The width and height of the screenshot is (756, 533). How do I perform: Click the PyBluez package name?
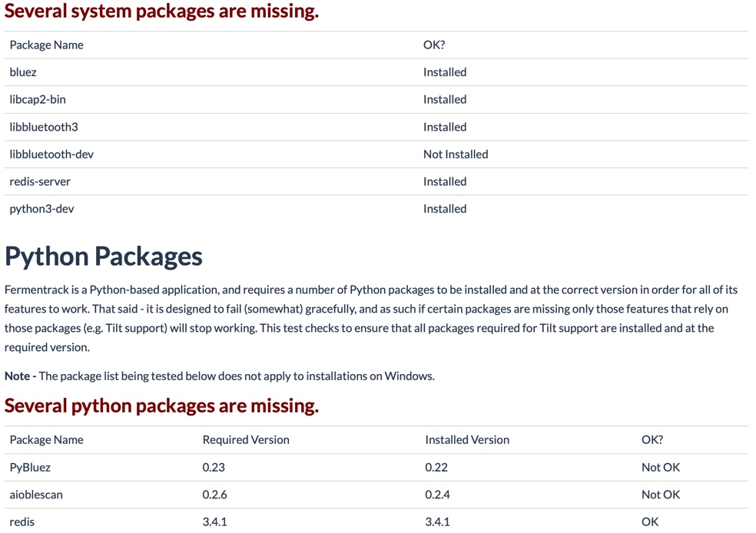[30, 468]
